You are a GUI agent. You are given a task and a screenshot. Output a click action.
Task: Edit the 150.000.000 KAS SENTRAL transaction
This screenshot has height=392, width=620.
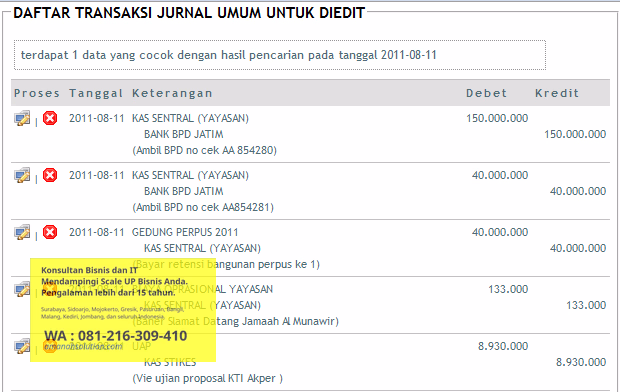tap(22, 118)
